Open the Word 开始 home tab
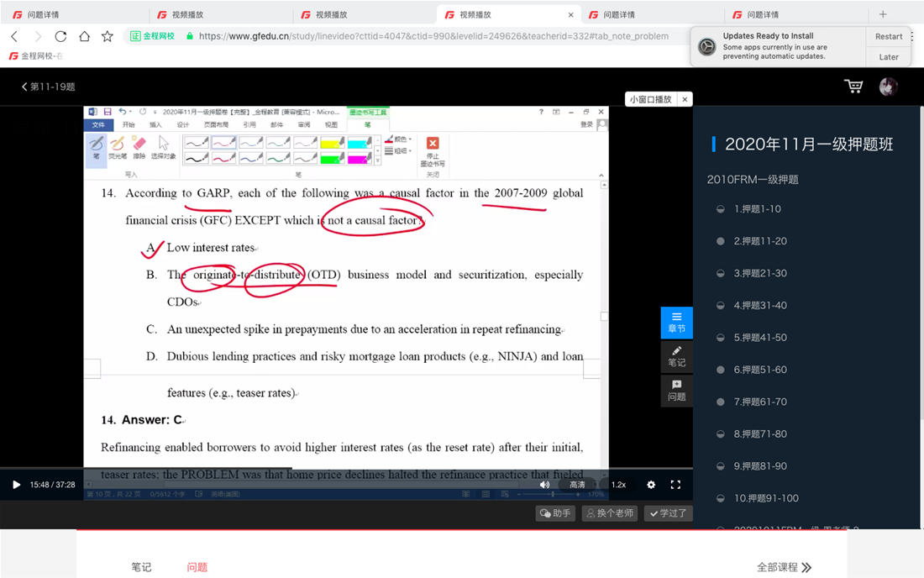This screenshot has width=924, height=578. [129, 125]
